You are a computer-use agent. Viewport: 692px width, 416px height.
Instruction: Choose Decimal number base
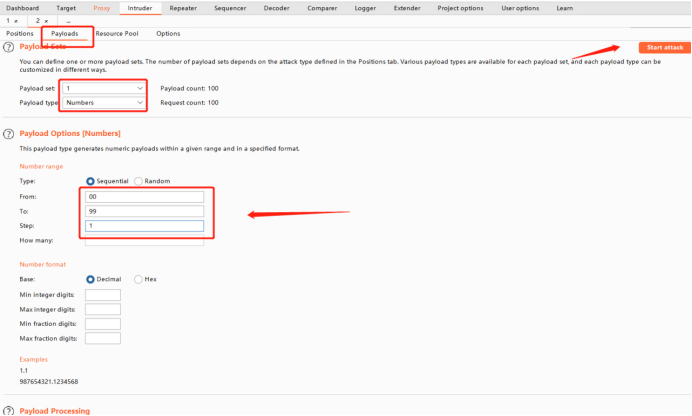tap(90, 279)
